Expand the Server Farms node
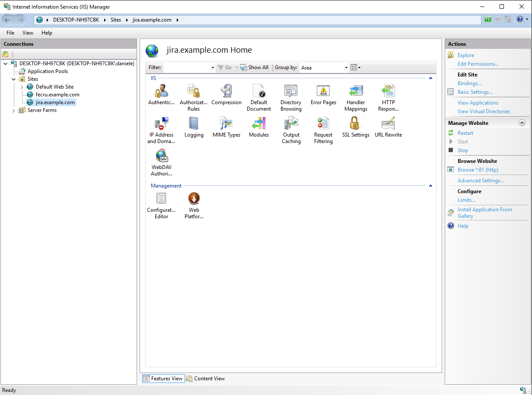This screenshot has height=395, width=532. pyautogui.click(x=13, y=110)
